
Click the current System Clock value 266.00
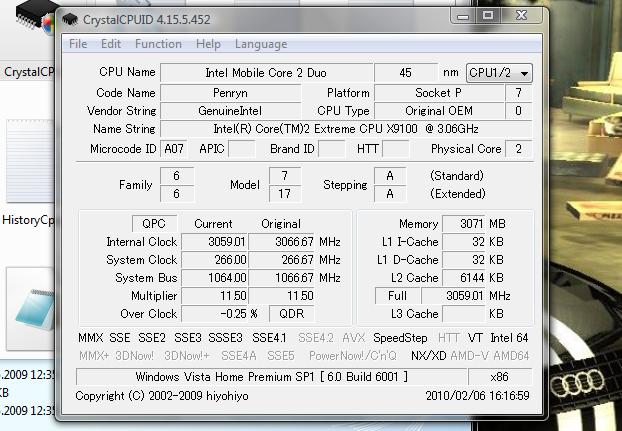214,260
